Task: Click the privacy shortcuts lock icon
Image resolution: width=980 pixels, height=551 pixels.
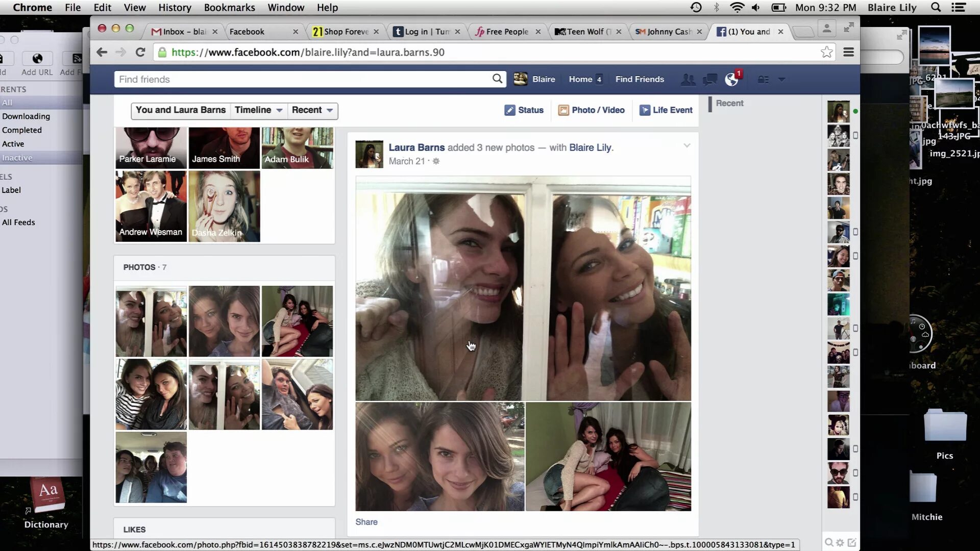Action: [x=763, y=79]
